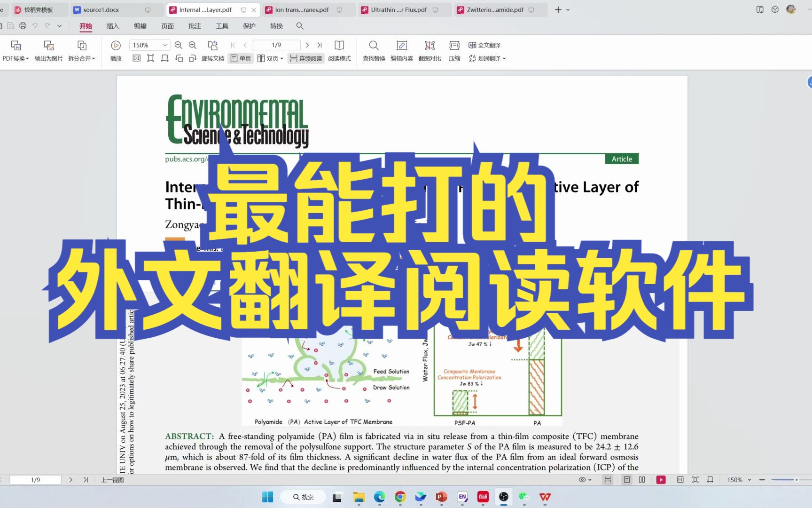Click the print icon in quick access bar
The image size is (812, 508).
(x=23, y=26)
